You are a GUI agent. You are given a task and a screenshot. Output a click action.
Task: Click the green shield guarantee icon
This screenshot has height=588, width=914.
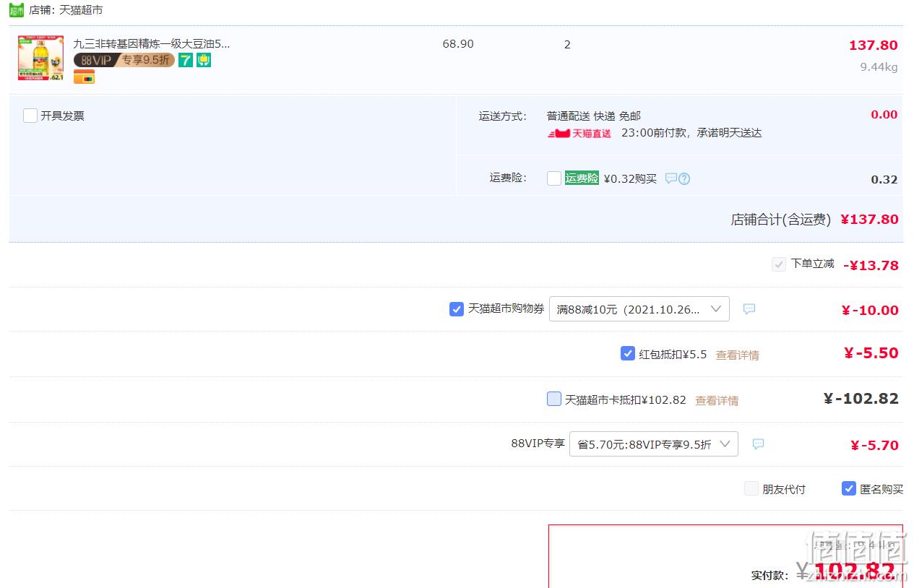coord(204,60)
